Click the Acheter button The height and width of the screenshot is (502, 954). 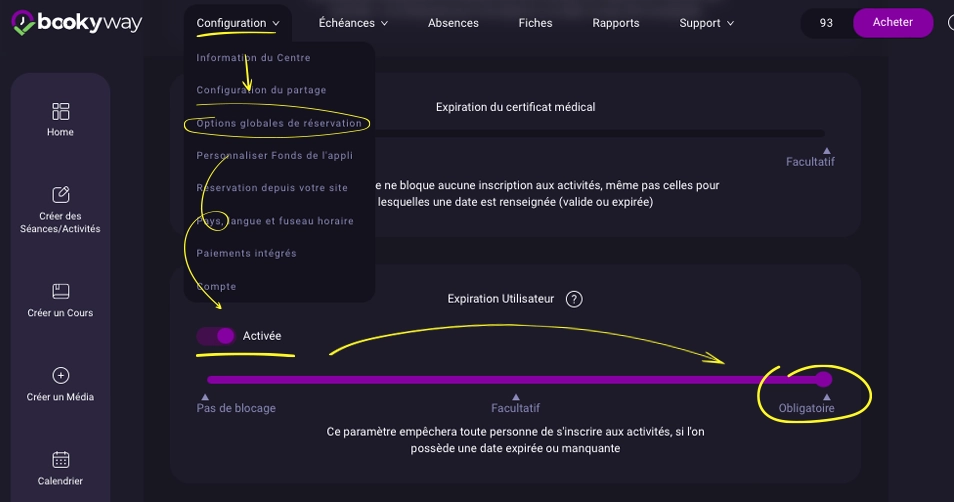[892, 23]
